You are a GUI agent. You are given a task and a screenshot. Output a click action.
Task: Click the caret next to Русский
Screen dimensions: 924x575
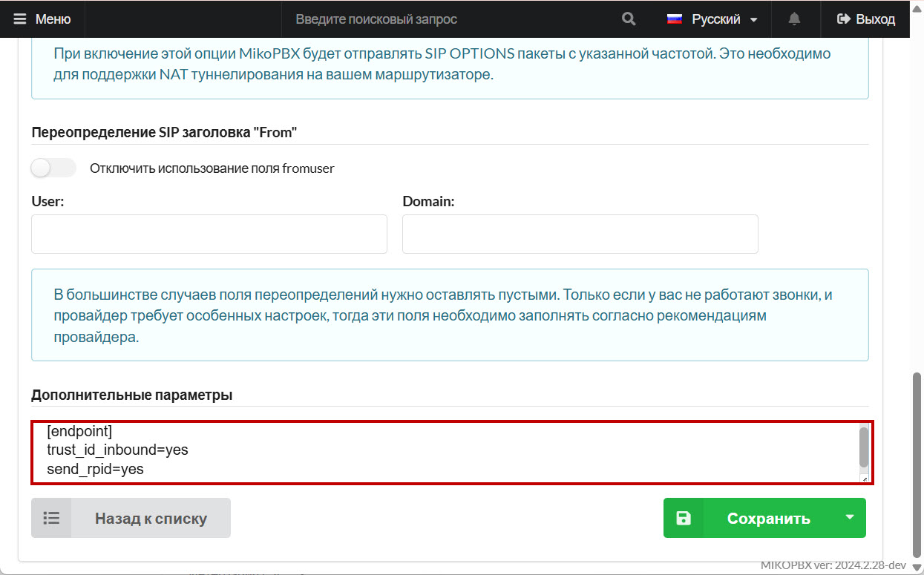coord(754,20)
